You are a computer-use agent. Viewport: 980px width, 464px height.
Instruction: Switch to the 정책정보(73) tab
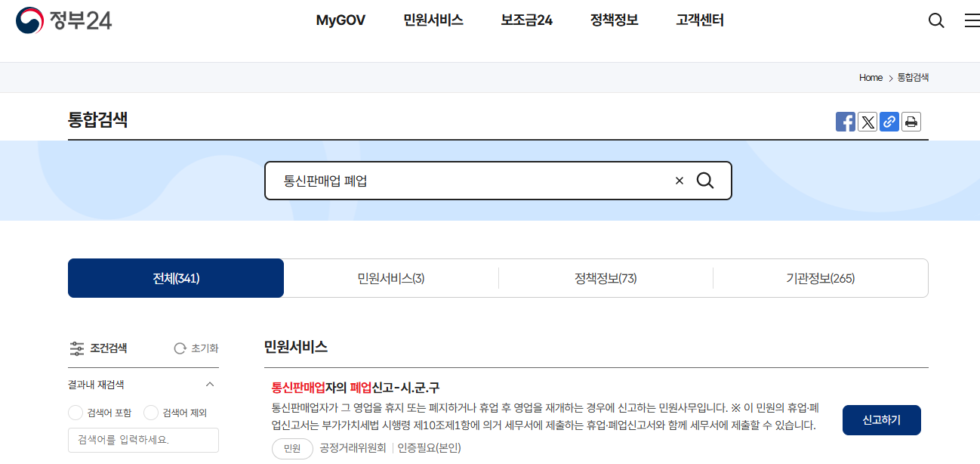(x=606, y=277)
